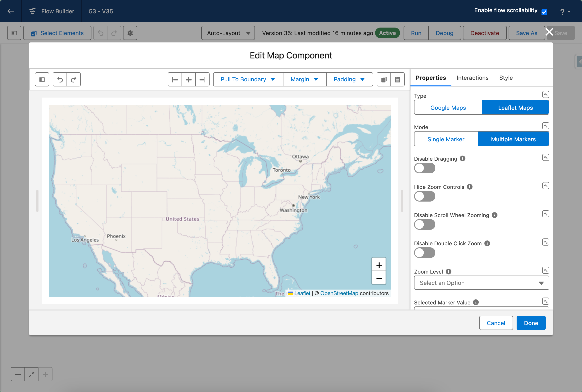This screenshot has height=392, width=582.
Task: Click the paste clipboard icon
Action: 398,80
